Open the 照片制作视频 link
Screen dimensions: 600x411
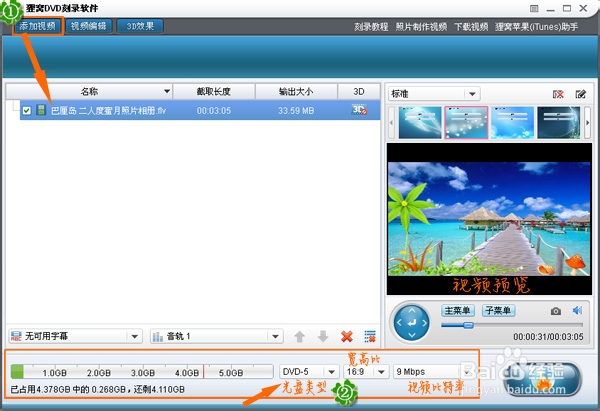[421, 27]
